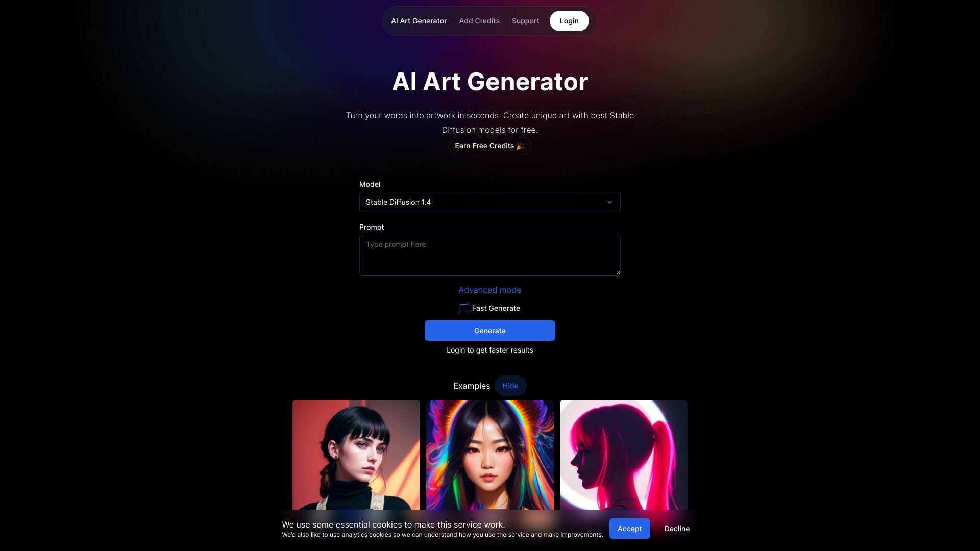The image size is (980, 551).
Task: Select AI Art Generator nav item
Action: tap(419, 21)
